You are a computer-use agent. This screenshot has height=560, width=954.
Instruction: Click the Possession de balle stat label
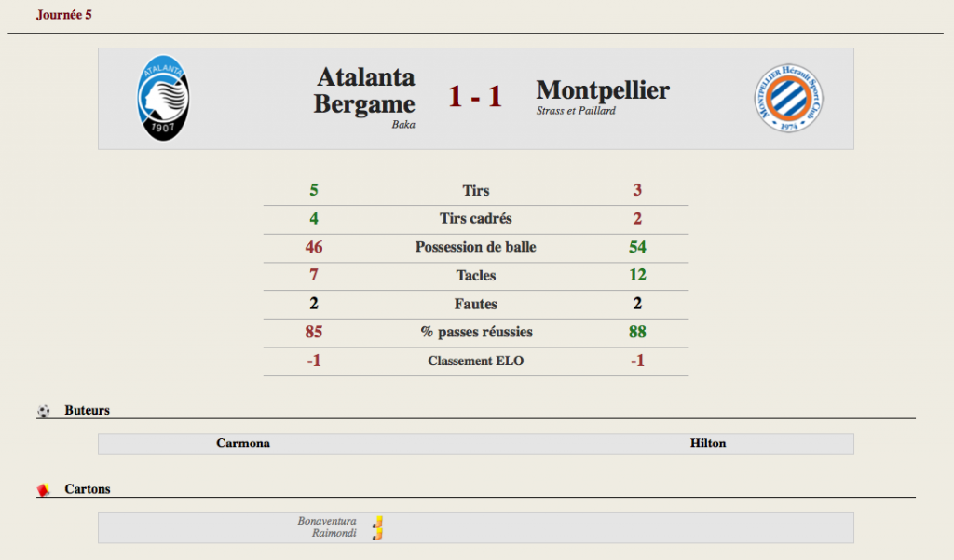476,247
